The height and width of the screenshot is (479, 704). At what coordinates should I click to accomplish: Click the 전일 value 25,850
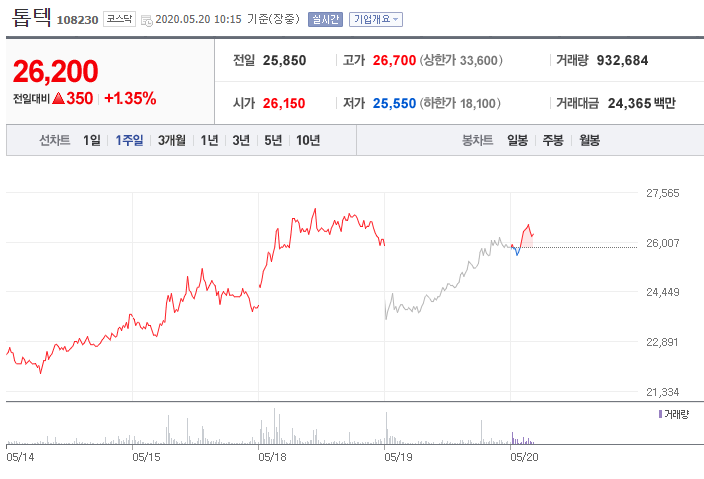tap(284, 60)
